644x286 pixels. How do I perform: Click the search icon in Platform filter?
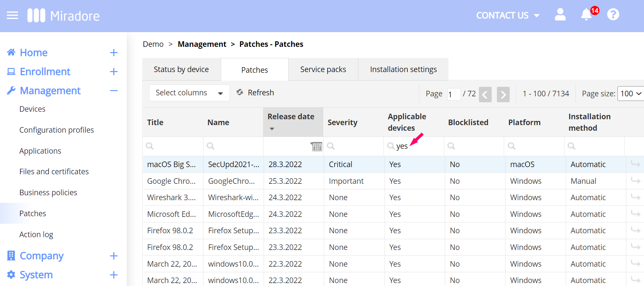[x=512, y=146]
